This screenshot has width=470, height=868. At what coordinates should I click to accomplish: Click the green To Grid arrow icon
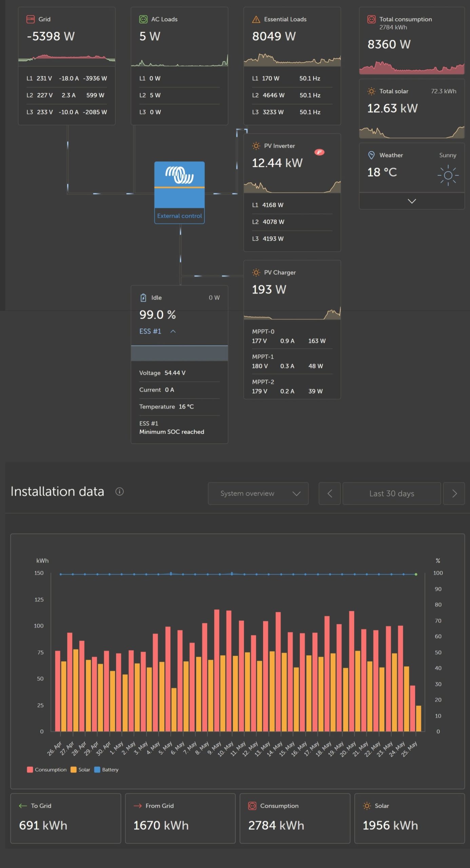click(x=23, y=806)
